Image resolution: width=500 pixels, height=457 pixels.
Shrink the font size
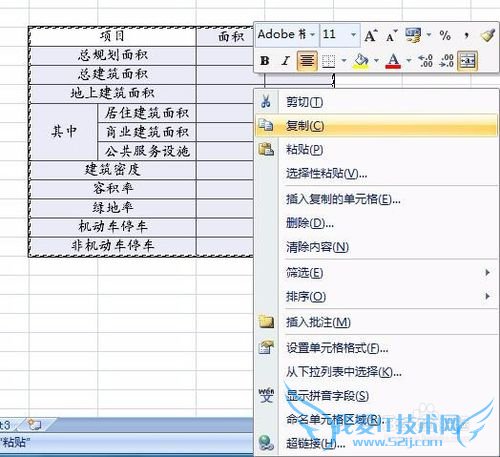391,35
